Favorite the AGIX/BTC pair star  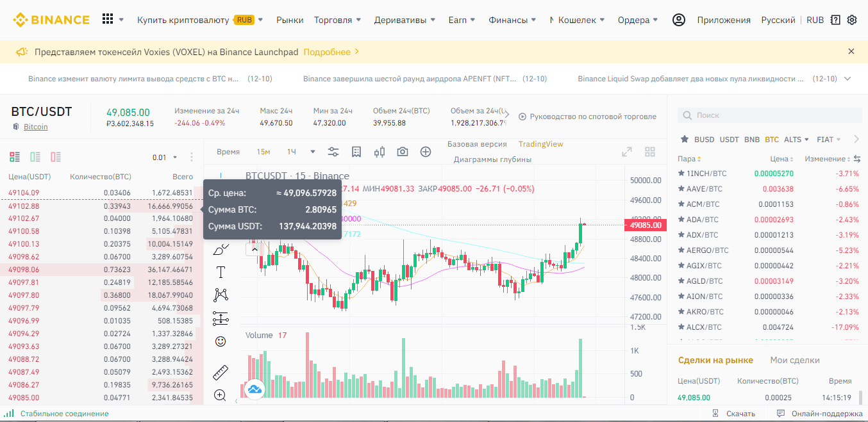pos(681,266)
